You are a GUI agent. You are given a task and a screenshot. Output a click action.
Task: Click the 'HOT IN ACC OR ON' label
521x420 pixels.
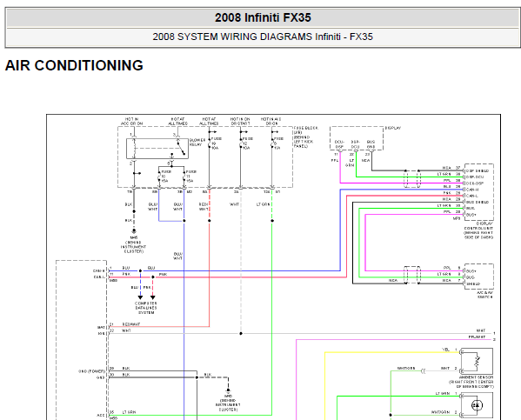pos(131,121)
